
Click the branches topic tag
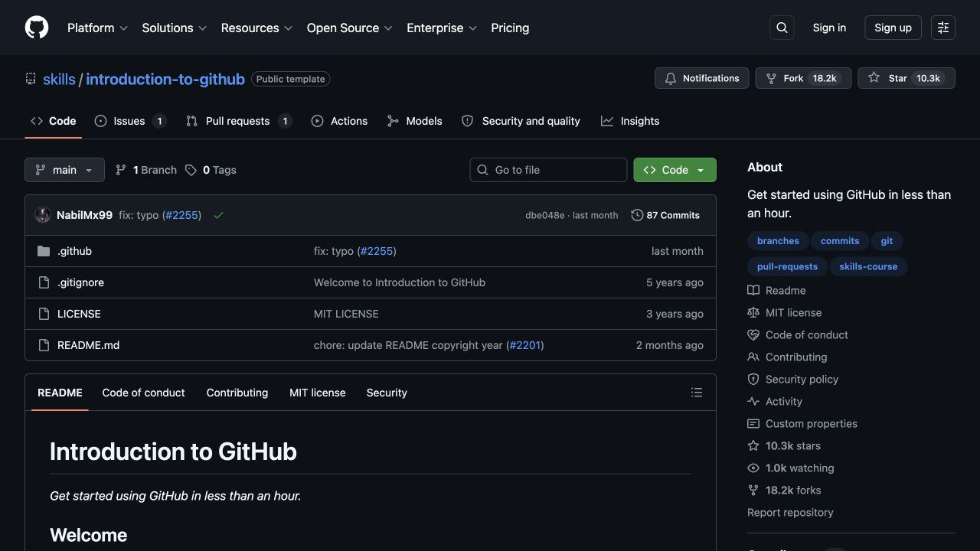(x=778, y=241)
